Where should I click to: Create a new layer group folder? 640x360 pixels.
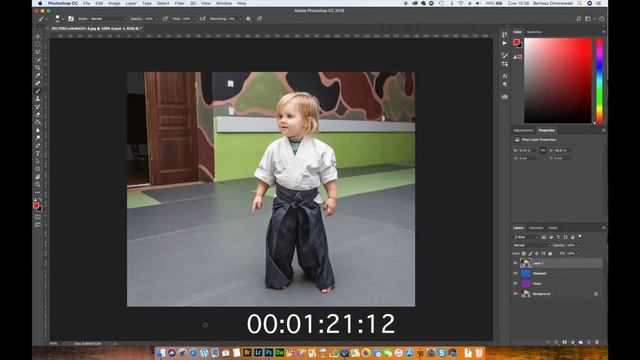pos(580,342)
